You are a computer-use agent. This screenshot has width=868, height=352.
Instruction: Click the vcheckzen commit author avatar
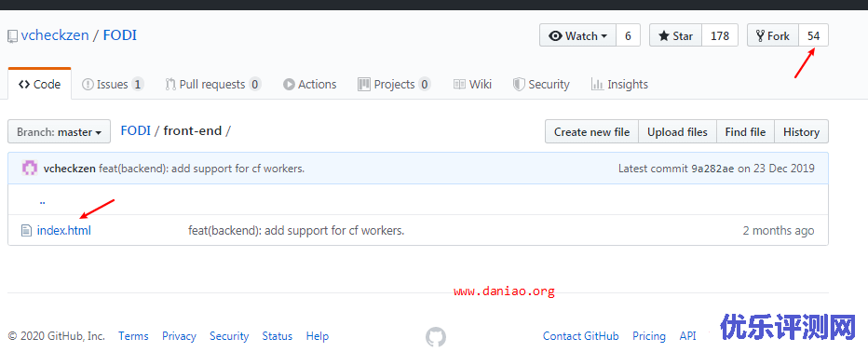(30, 169)
